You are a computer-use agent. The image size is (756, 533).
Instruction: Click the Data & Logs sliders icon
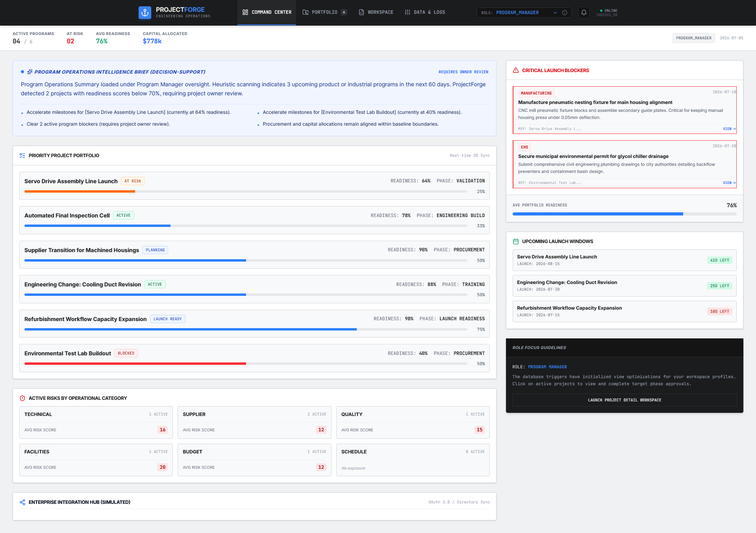click(408, 12)
